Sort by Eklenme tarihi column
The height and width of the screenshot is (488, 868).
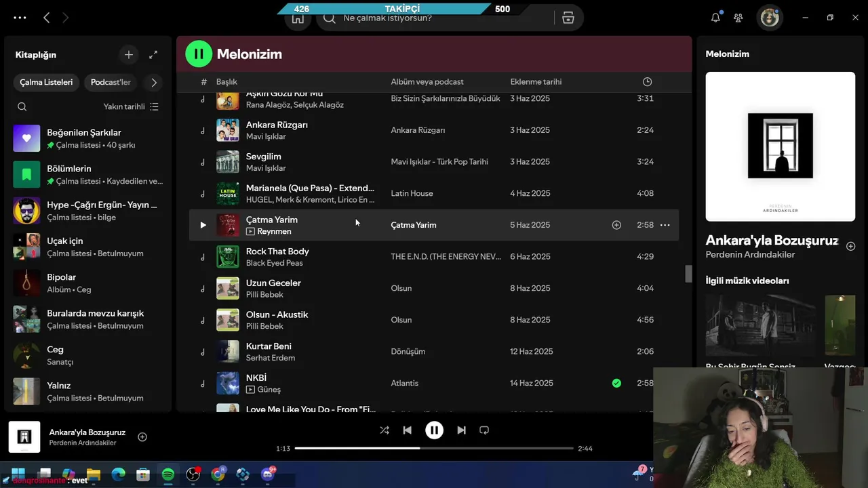536,82
